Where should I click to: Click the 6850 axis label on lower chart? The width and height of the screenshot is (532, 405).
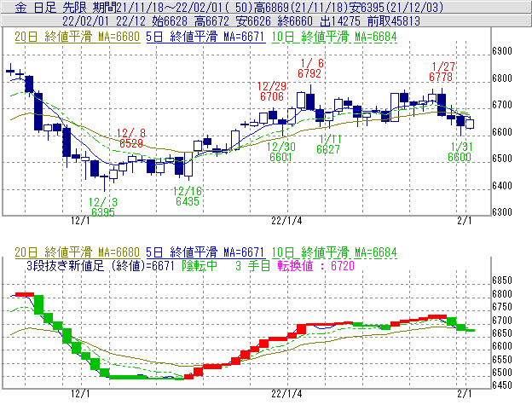[502, 281]
